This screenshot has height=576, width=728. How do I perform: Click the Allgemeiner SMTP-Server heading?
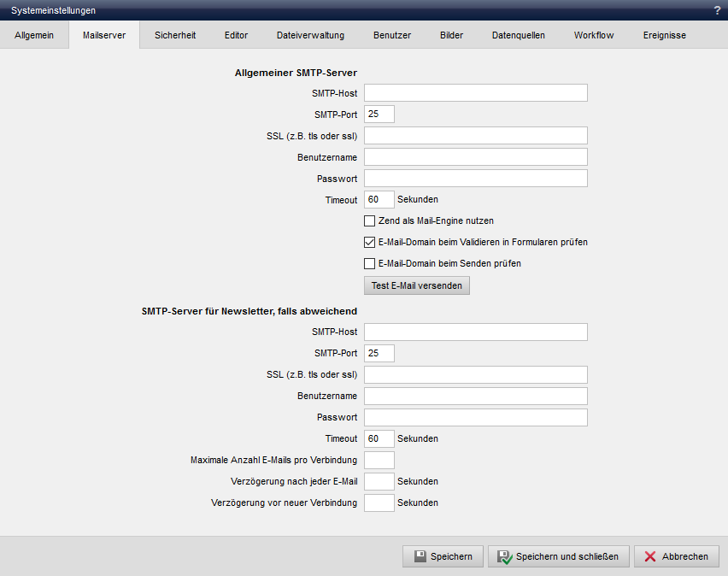pyautogui.click(x=296, y=73)
